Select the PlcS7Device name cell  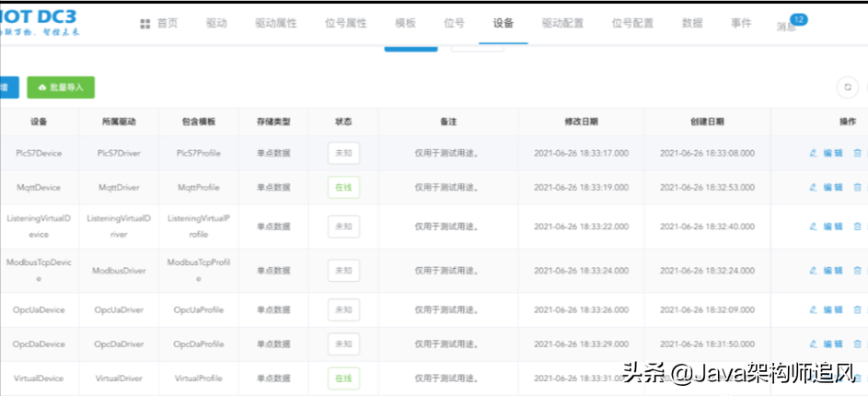click(39, 153)
